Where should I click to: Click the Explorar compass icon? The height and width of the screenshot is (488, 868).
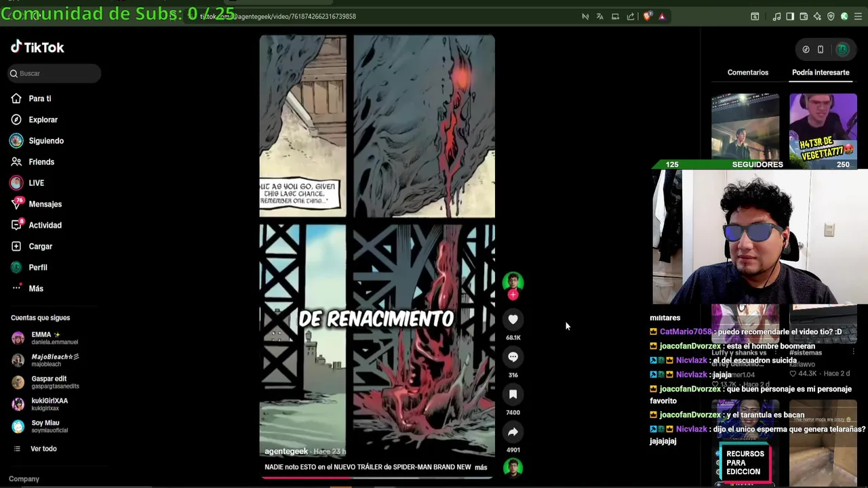(x=16, y=119)
